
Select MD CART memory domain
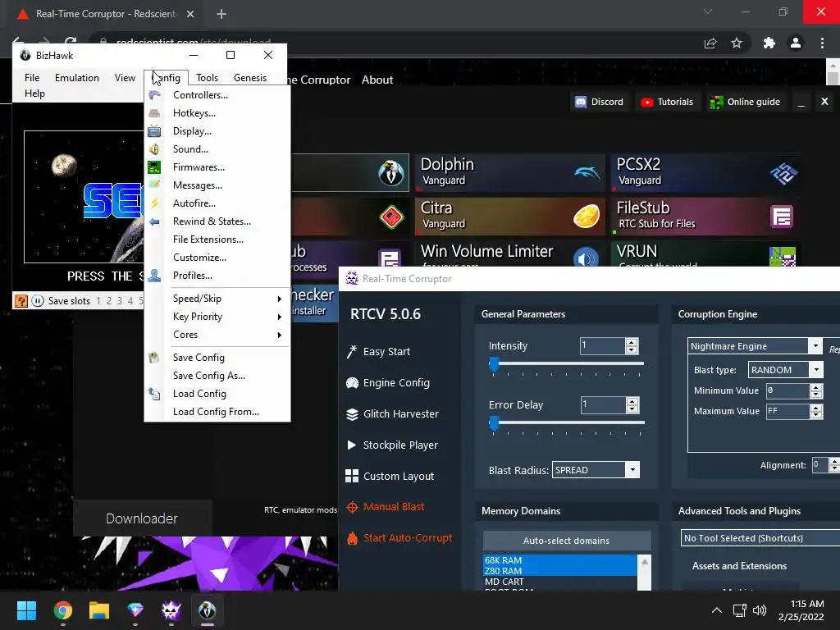(559, 582)
